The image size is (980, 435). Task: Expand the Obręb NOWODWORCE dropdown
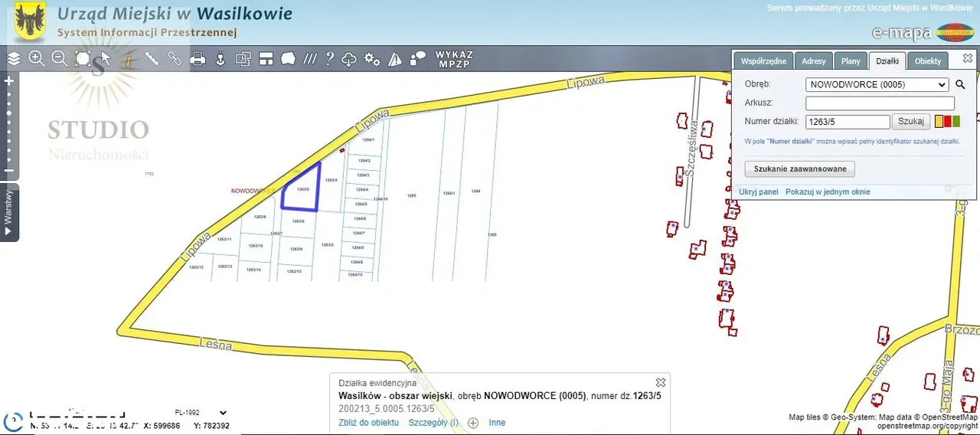[877, 84]
